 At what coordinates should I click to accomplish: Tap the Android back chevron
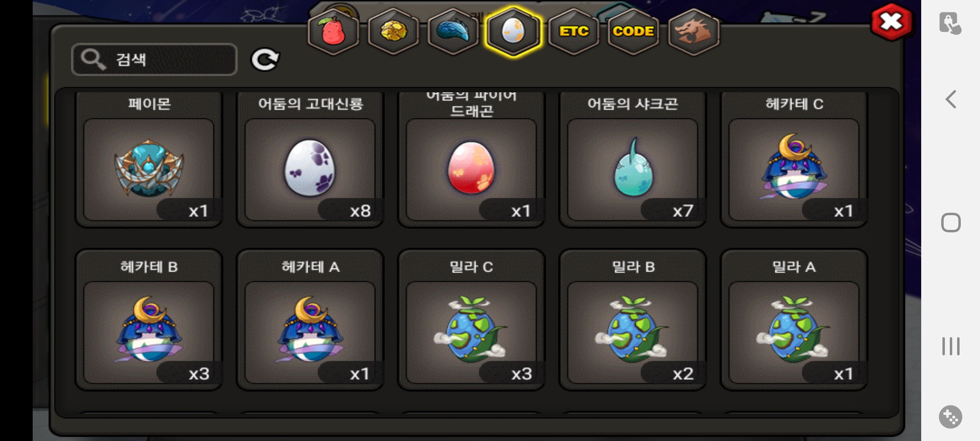pos(951,99)
